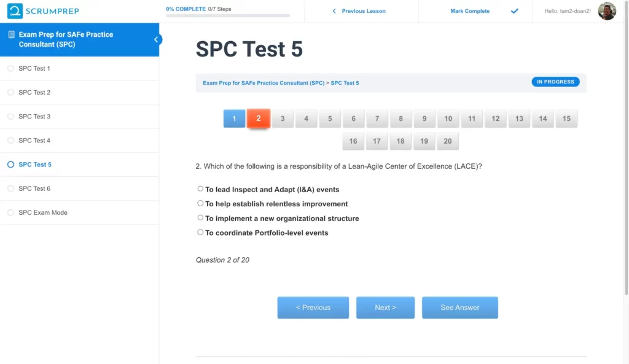Click the checkmark beside Mark Complete
Image resolution: width=629 pixels, height=364 pixels.
point(515,11)
